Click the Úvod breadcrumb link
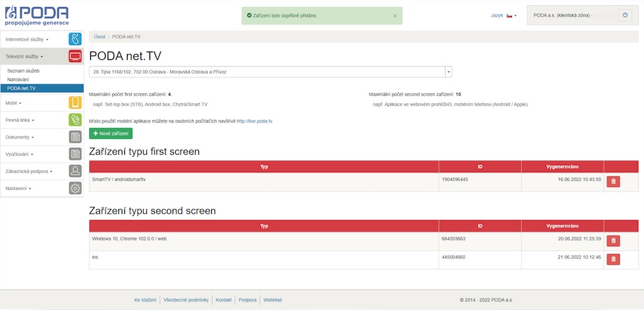Image resolution: width=644 pixels, height=310 pixels. (x=99, y=37)
